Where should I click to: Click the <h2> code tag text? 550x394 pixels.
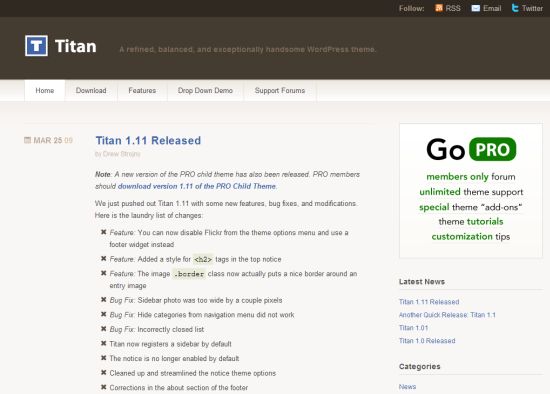point(203,260)
